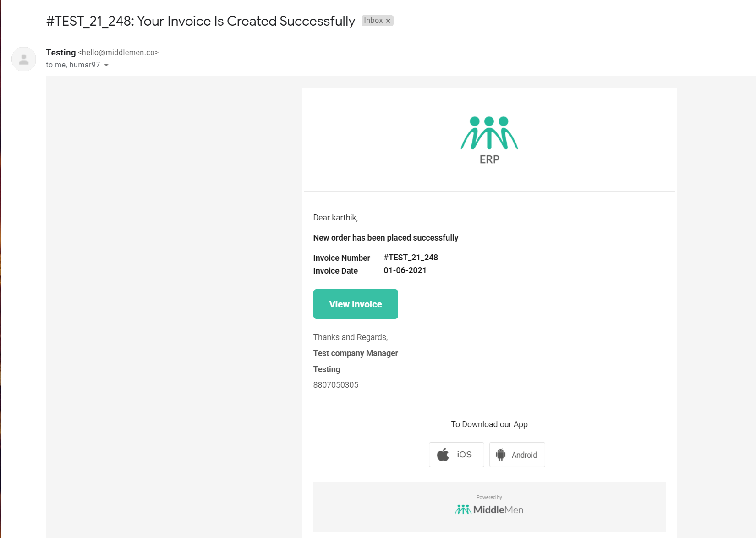The height and width of the screenshot is (538, 756).
Task: Click the ERP logo image
Action: (489, 140)
